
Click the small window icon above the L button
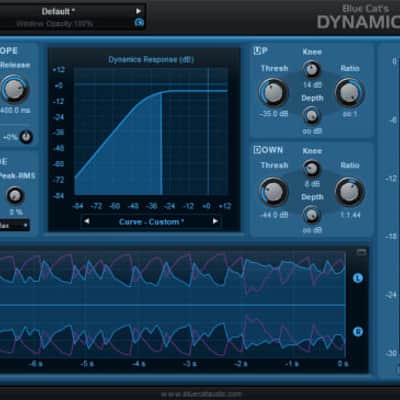361,252
